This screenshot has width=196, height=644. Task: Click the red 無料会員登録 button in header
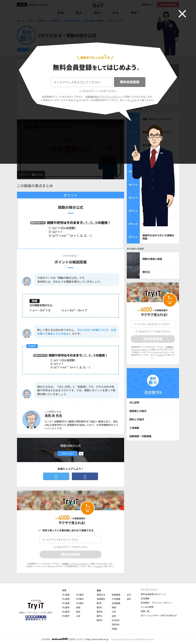[168, 4]
